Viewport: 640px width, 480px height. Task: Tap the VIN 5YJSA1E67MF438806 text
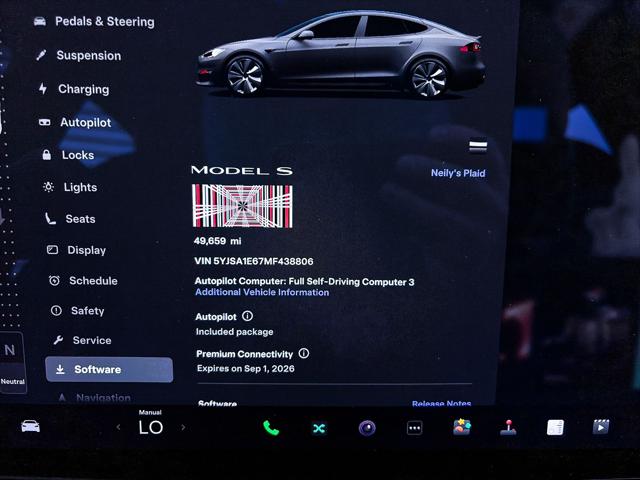click(254, 261)
